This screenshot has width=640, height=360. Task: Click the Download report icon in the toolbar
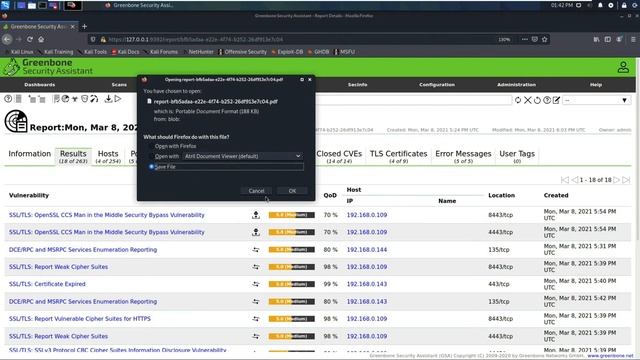coord(108,99)
